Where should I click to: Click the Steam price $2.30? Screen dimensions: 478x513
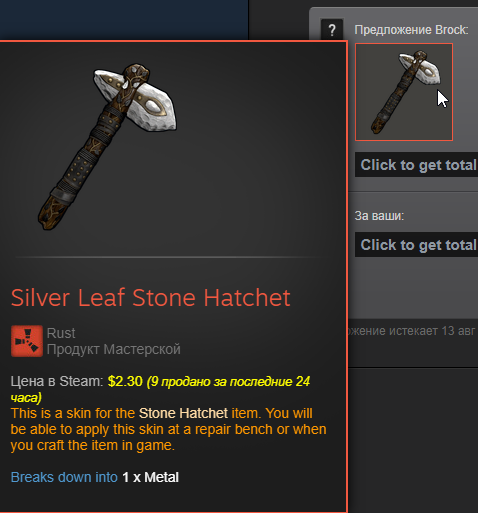[125, 381]
